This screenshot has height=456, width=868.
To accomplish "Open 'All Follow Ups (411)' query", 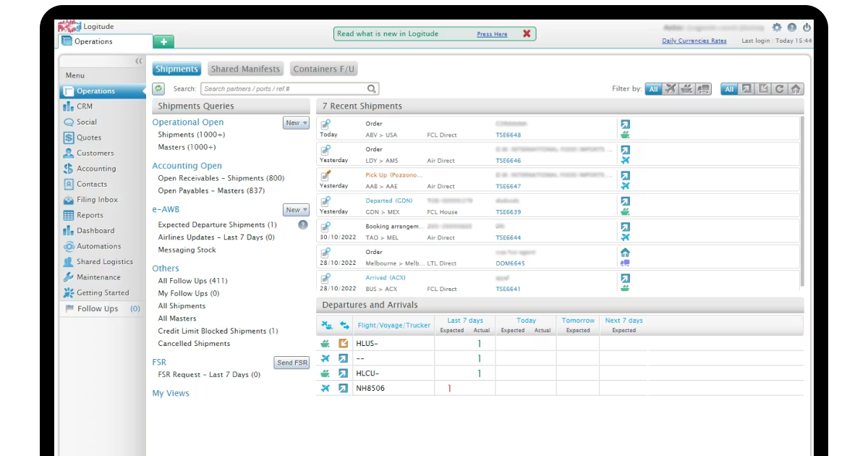I will pos(193,281).
